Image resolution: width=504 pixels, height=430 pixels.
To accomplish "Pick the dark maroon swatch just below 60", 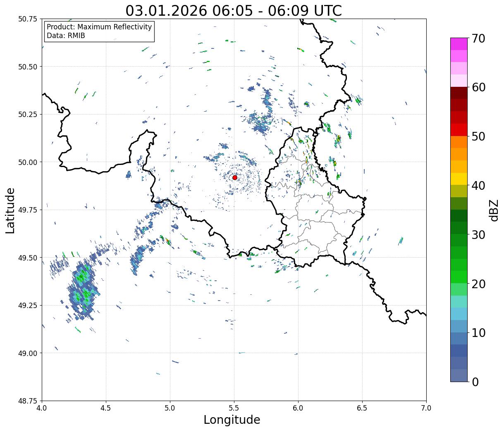I will coord(459,93).
